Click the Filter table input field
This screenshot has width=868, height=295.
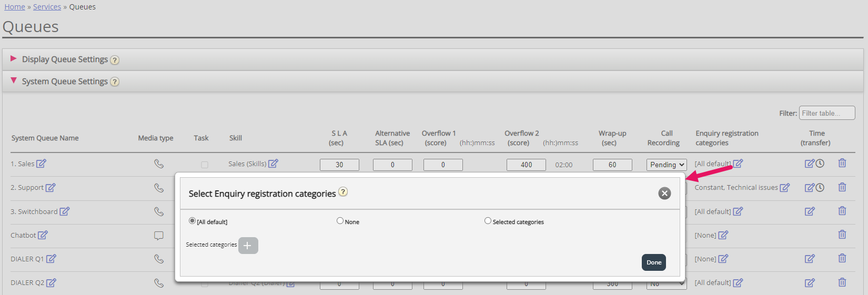826,113
